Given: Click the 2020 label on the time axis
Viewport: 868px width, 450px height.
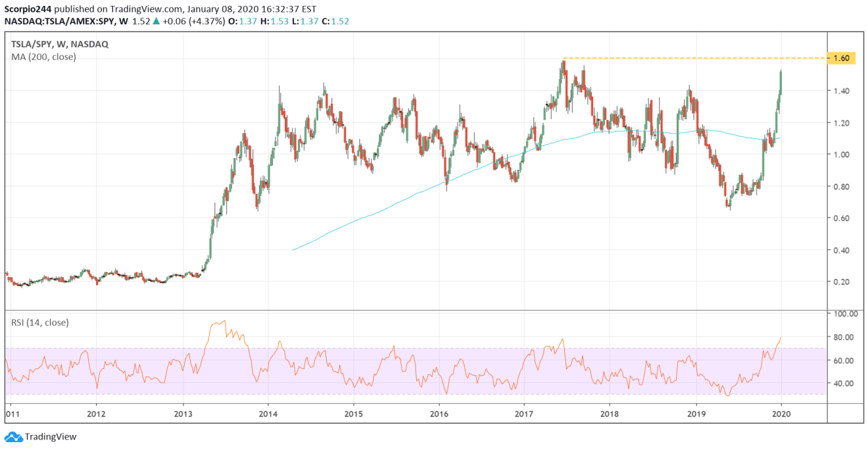Looking at the screenshot, I should tap(781, 414).
